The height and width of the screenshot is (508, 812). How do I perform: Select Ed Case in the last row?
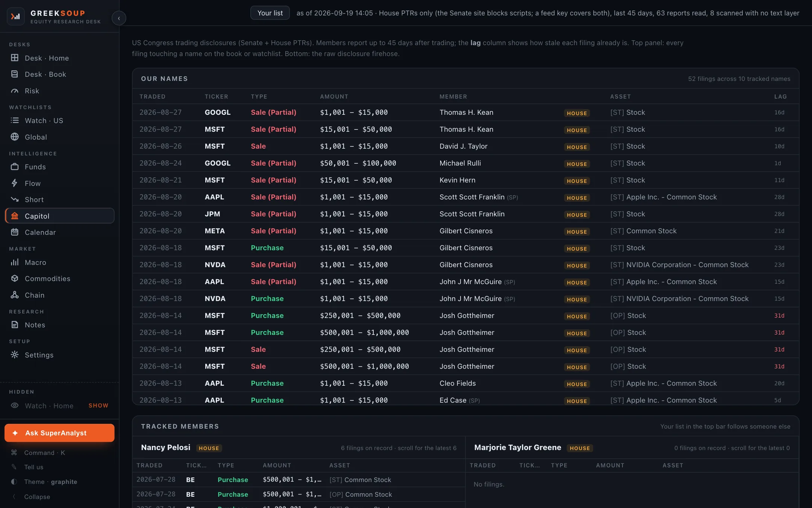(453, 400)
